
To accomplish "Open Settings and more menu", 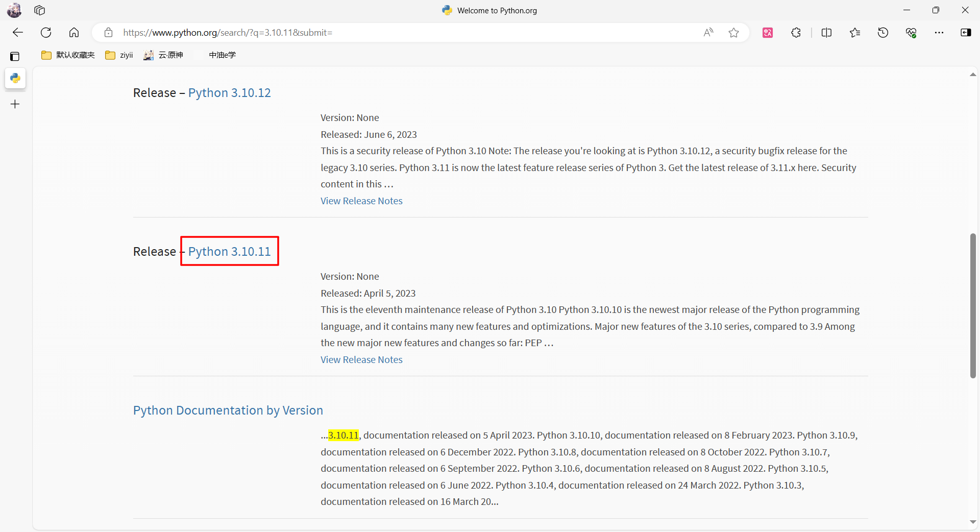I will 939,33.
